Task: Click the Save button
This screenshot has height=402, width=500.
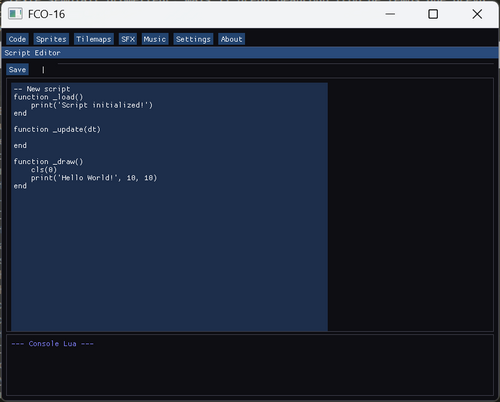Action: (17, 70)
